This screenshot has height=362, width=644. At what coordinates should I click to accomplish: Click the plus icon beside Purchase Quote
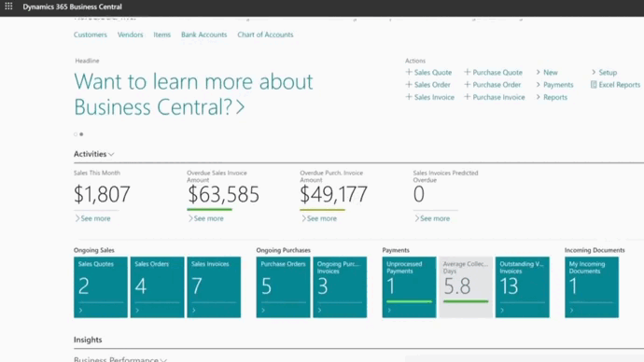[x=467, y=72]
